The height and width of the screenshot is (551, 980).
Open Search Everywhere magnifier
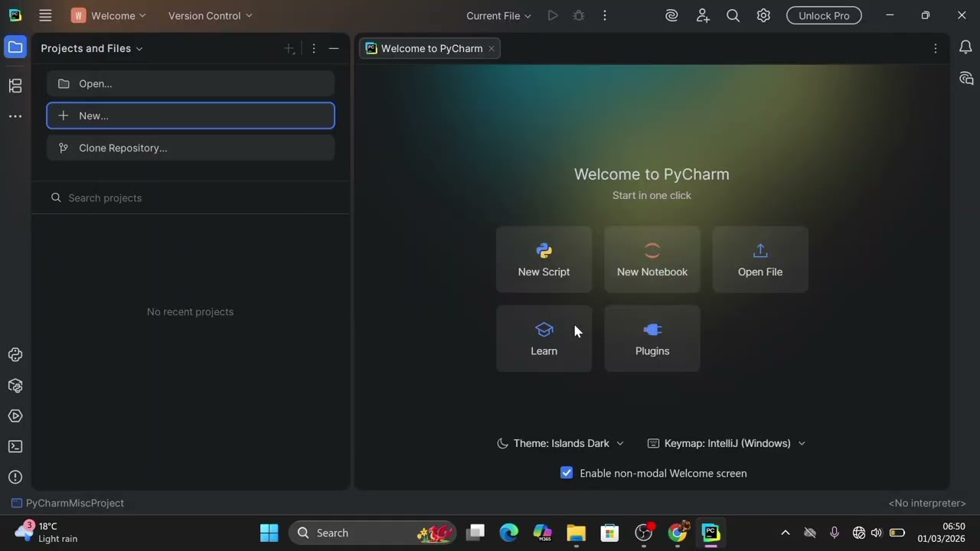click(x=733, y=15)
